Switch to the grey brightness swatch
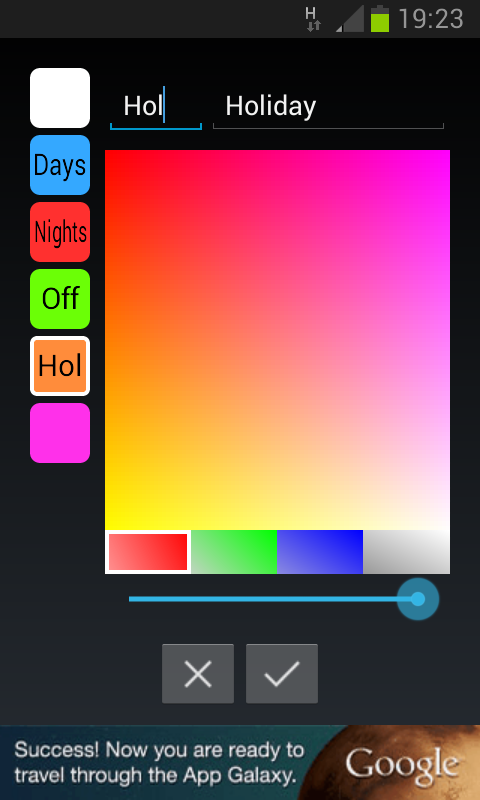 406,552
